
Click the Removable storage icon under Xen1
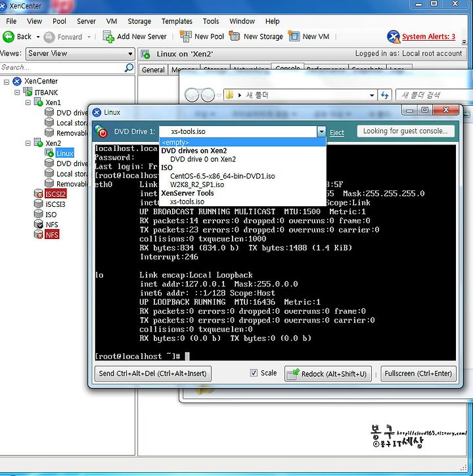[x=49, y=133]
